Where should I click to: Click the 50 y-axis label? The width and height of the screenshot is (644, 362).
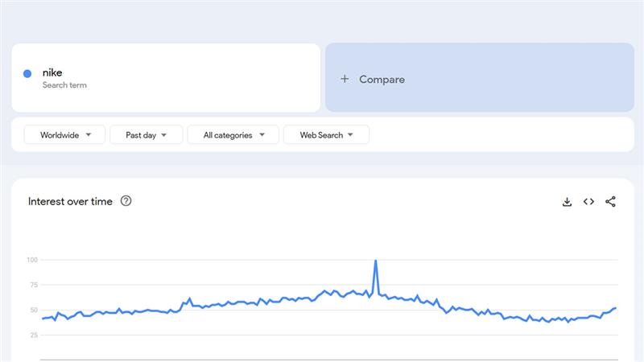point(34,310)
